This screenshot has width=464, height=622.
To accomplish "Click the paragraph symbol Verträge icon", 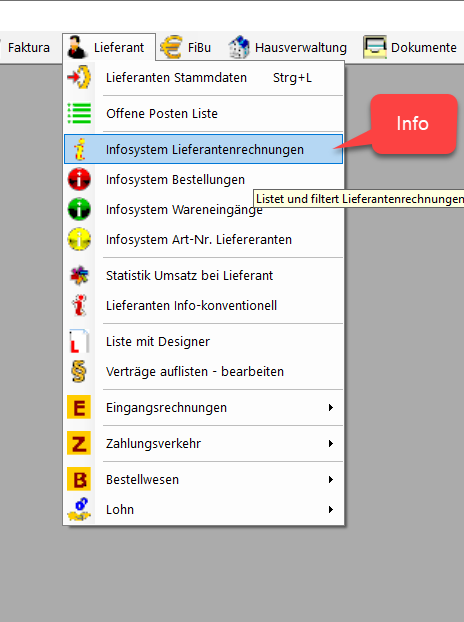I will (79, 371).
